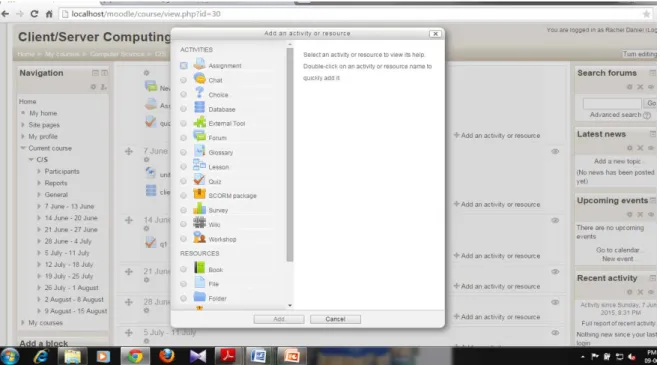660x365 pixels.
Task: Expand Participants in Navigation tree
Action: click(x=39, y=171)
